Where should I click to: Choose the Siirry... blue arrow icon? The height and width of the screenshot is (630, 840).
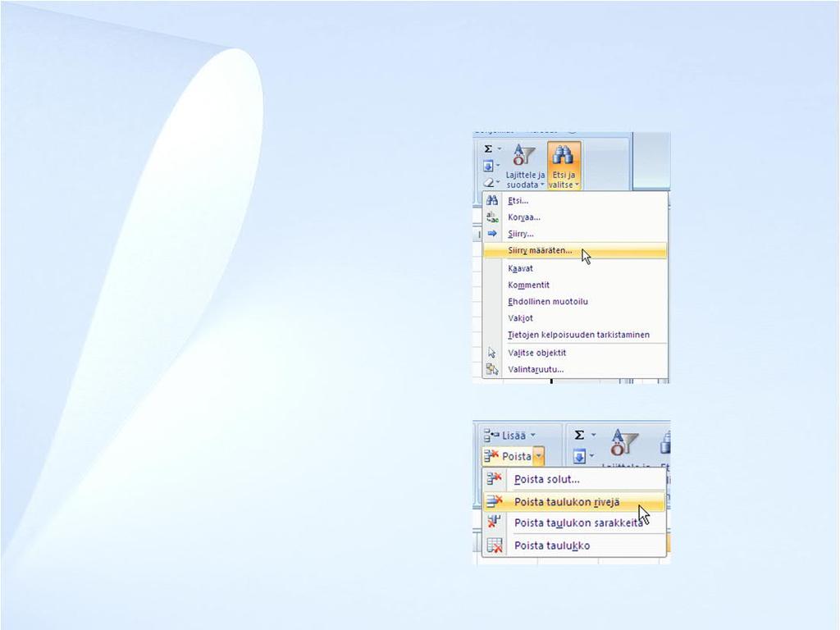tap(492, 234)
